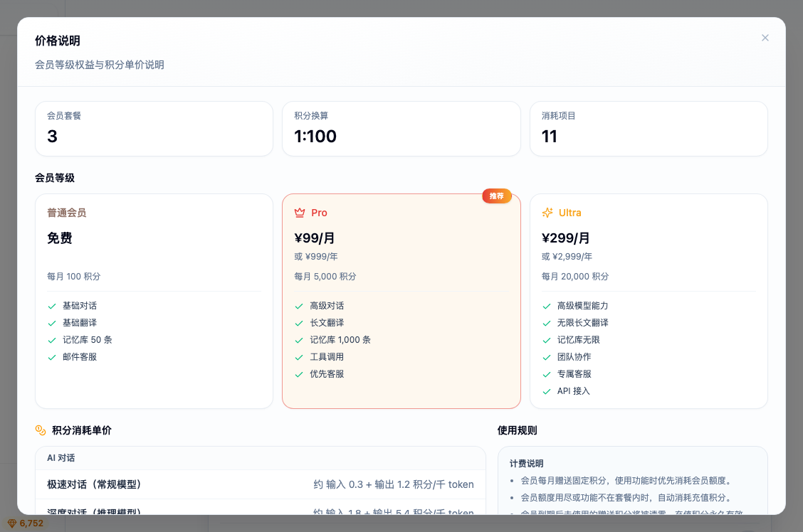
Task: Click the 极速对话（常规模型）row
Action: click(x=260, y=484)
